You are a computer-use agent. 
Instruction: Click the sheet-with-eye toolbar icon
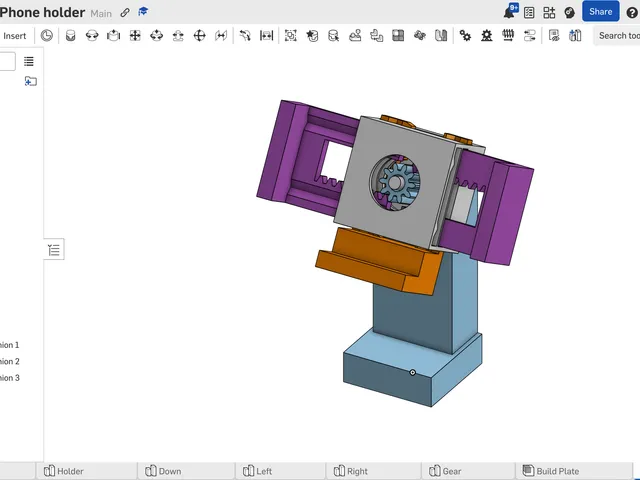pos(554,36)
